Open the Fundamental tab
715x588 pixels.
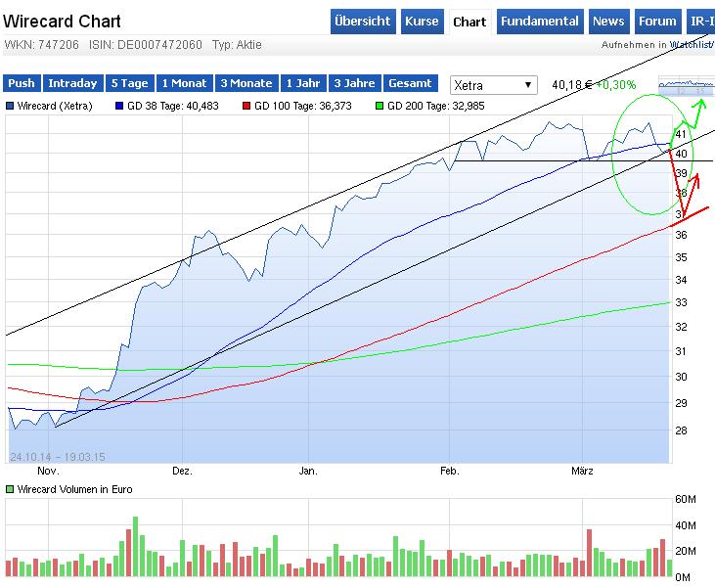coord(540,22)
